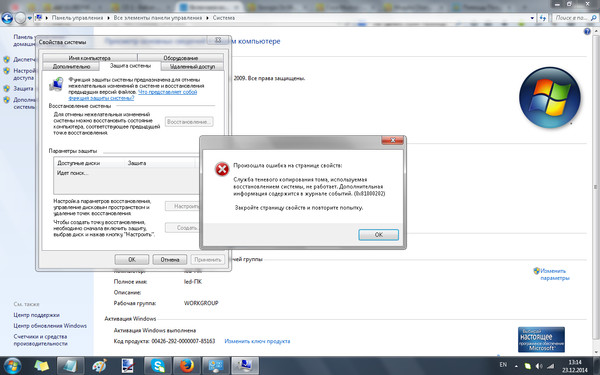Click 'Изменить параметры' link
The image size is (600, 375).
pos(554,274)
